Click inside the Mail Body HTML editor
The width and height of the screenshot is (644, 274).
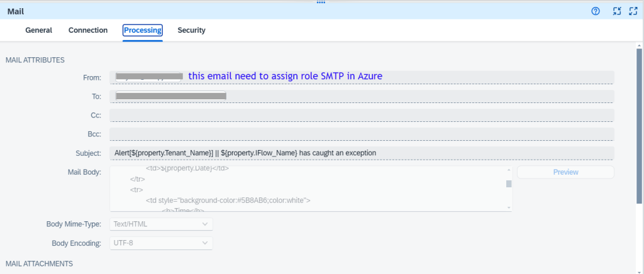pyautogui.click(x=308, y=189)
